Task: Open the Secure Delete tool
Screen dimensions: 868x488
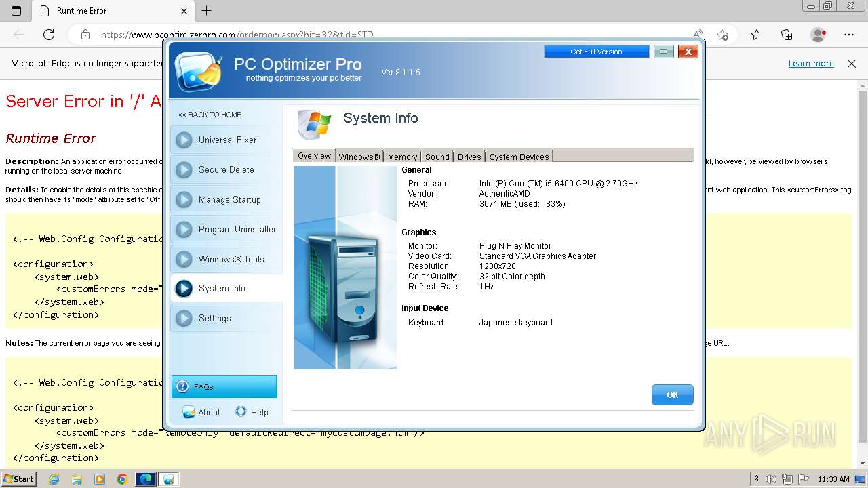Action: click(x=226, y=170)
